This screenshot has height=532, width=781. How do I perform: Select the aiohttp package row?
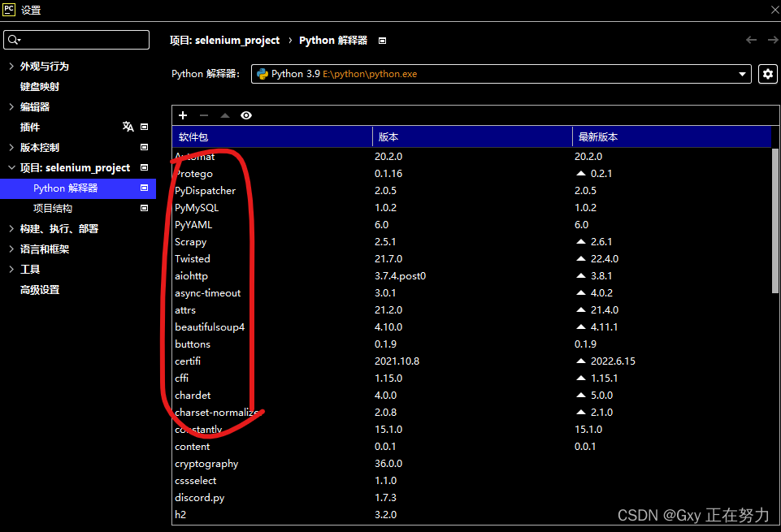pos(471,275)
